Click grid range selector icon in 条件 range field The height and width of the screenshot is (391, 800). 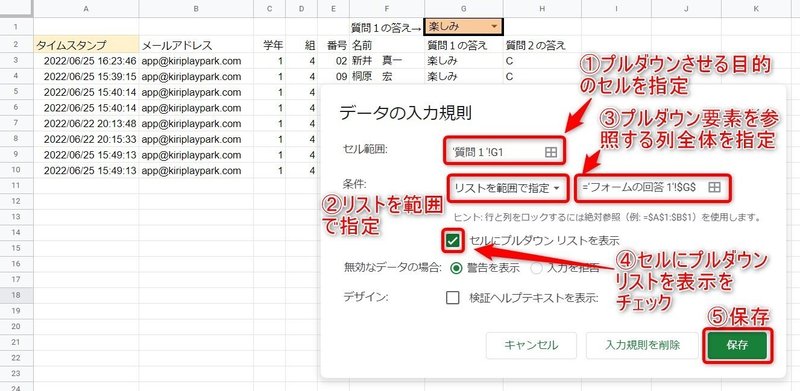pos(714,187)
